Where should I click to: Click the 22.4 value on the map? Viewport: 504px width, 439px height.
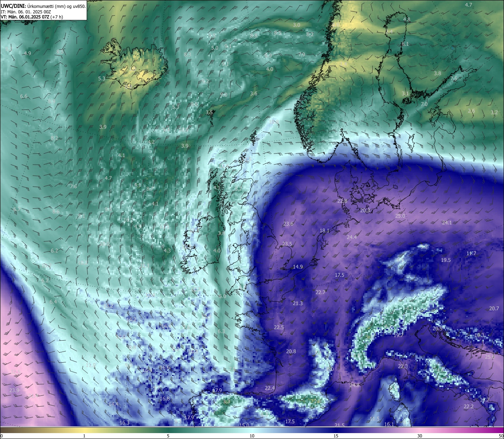pyautogui.click(x=270, y=388)
